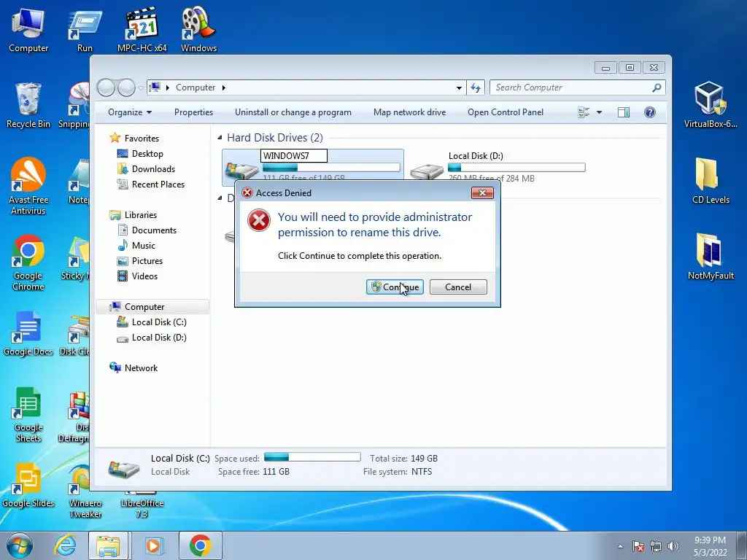The image size is (747, 560).
Task: Open Properties from the Explorer toolbar
Action: (x=193, y=112)
